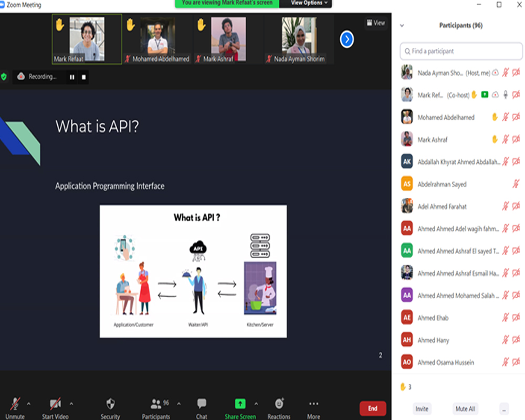Click the Invite button
Viewport: 525px width, 420px height.
coord(422,408)
